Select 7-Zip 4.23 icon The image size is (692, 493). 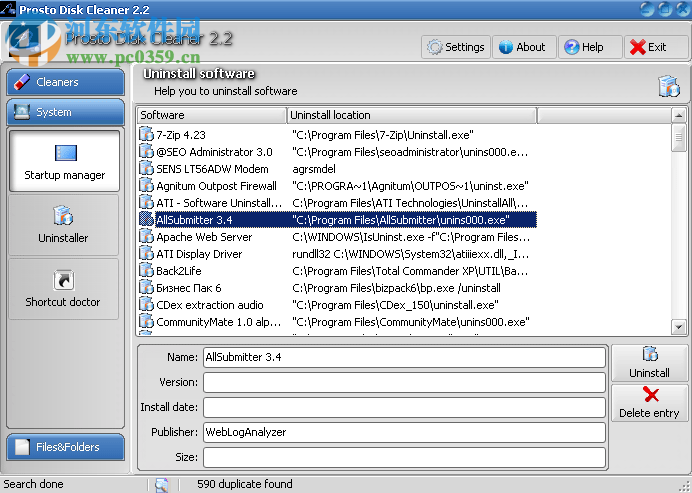pyautogui.click(x=147, y=134)
